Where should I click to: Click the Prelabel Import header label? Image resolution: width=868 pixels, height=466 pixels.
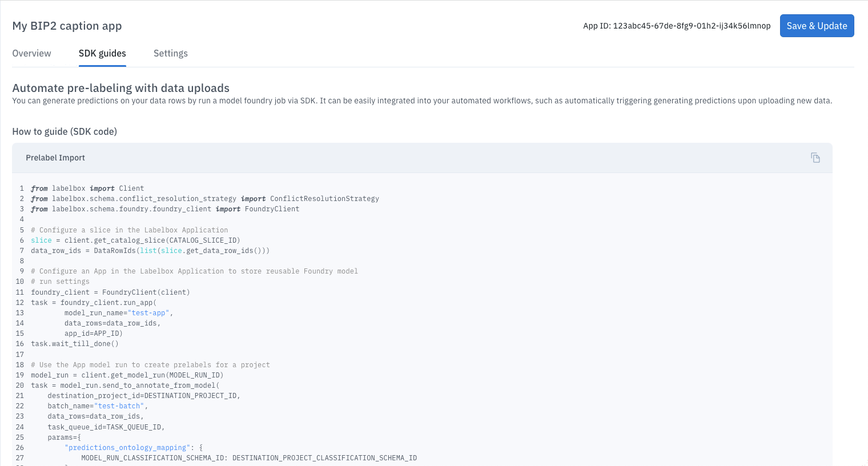click(x=55, y=158)
